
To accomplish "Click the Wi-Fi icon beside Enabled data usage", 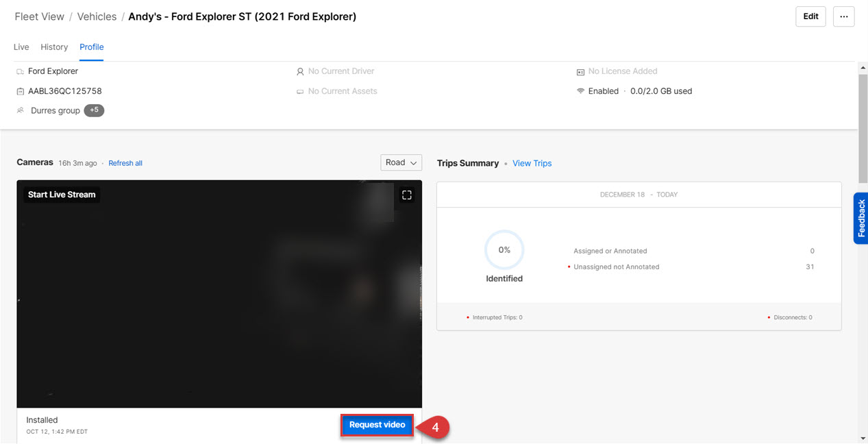I will pyautogui.click(x=580, y=90).
